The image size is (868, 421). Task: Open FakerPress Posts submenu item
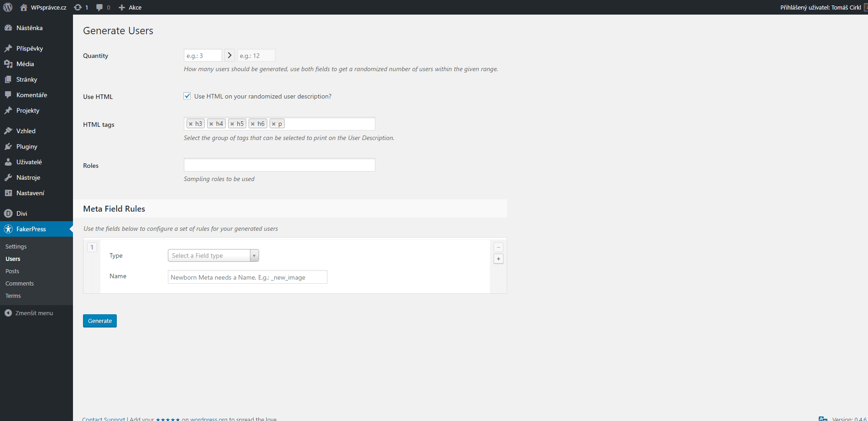click(12, 271)
